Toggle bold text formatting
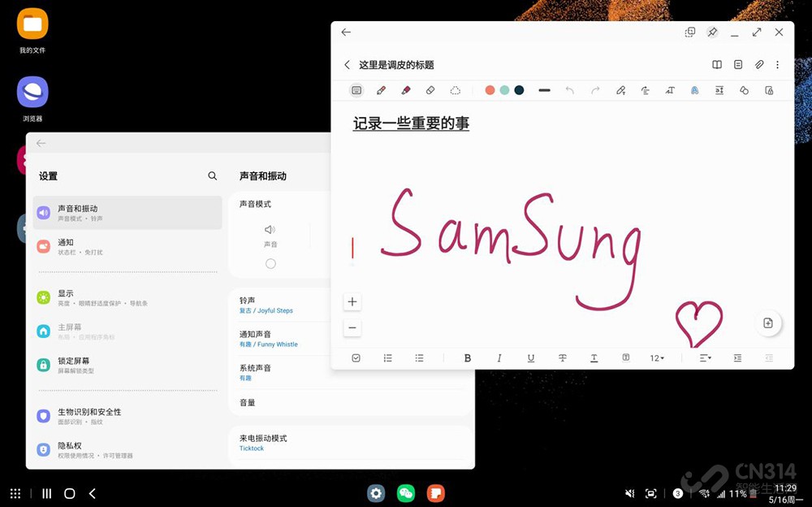 (467, 358)
